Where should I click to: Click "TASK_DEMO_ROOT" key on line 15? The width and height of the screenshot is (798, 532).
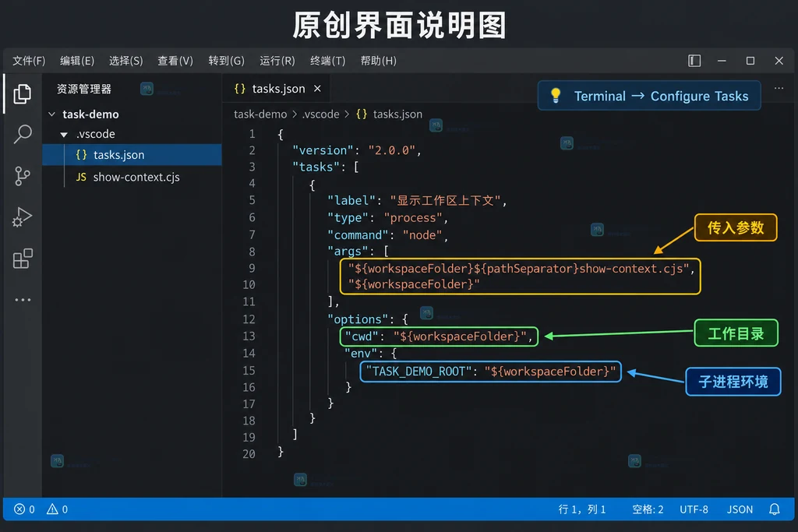(418, 372)
